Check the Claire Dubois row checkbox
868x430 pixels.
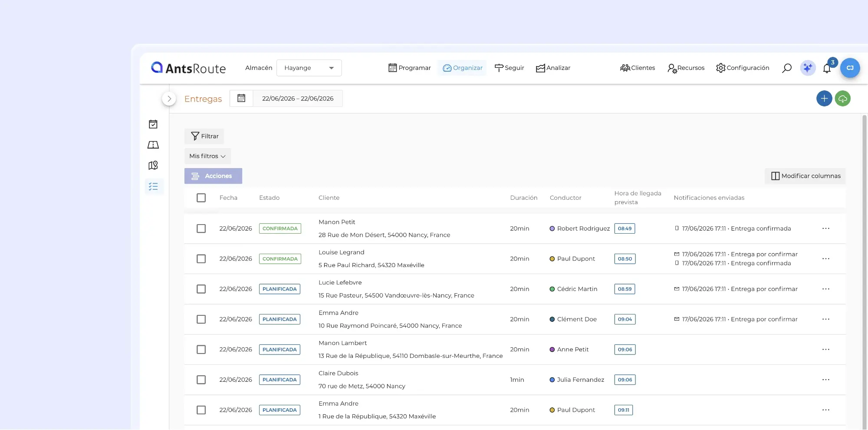pos(201,380)
